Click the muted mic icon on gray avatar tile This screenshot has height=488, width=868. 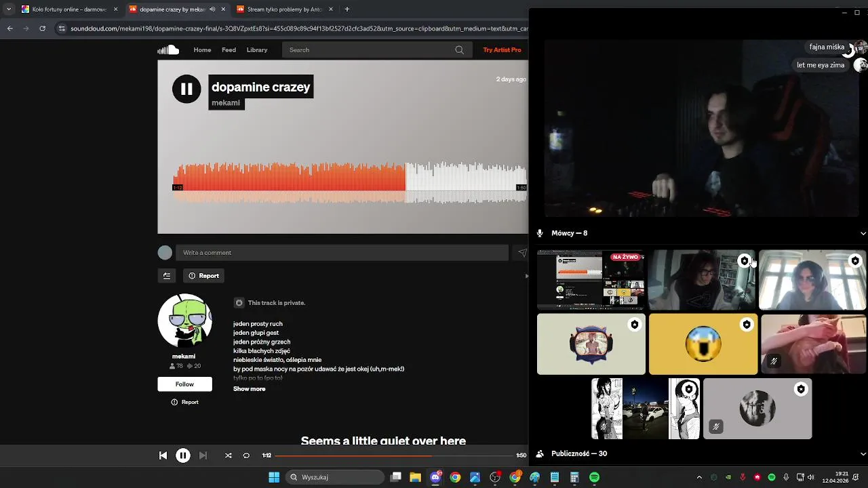pos(715,426)
